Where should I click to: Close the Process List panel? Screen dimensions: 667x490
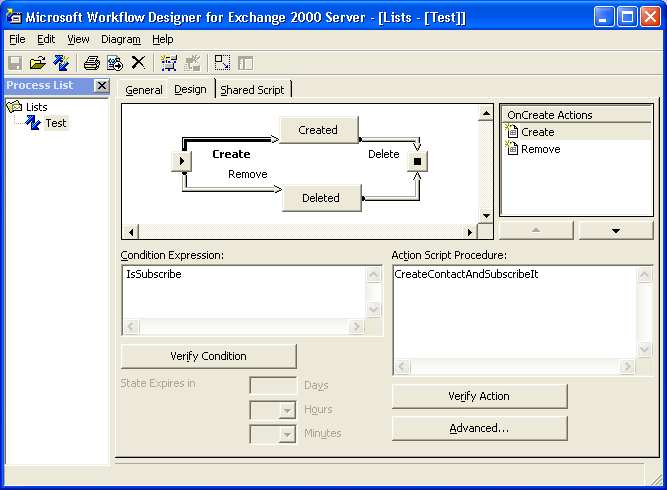point(101,86)
